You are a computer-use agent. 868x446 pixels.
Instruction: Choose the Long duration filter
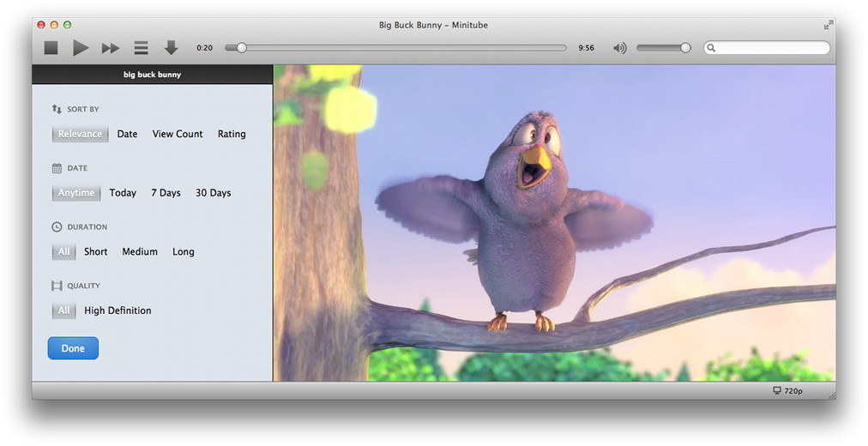[x=184, y=252]
